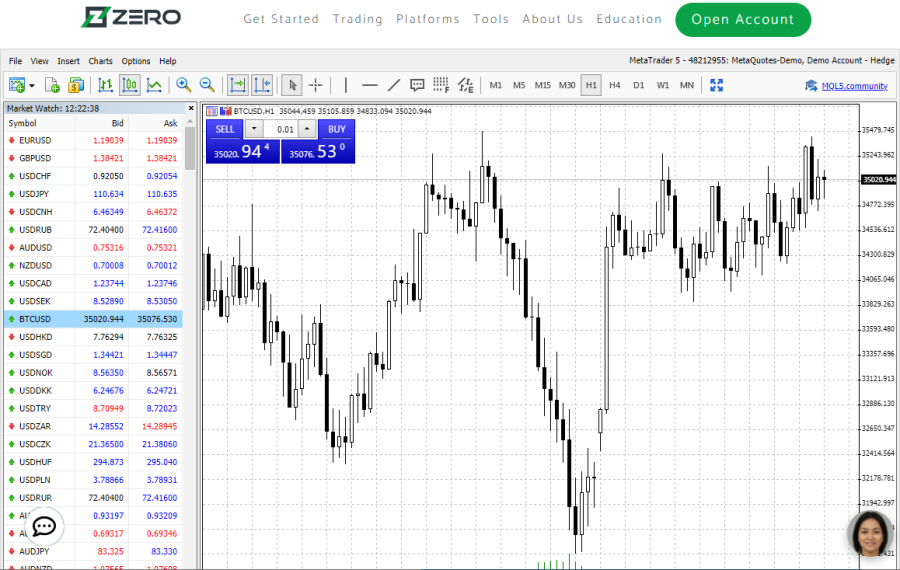This screenshot has height=570, width=900.
Task: Switch to line chart view
Action: (x=154, y=86)
